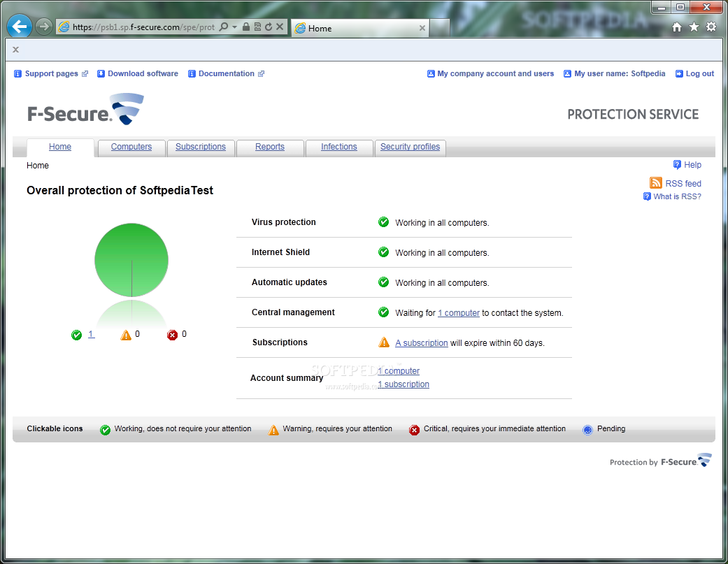
Task: Open the RSS feed link
Action: click(x=683, y=184)
